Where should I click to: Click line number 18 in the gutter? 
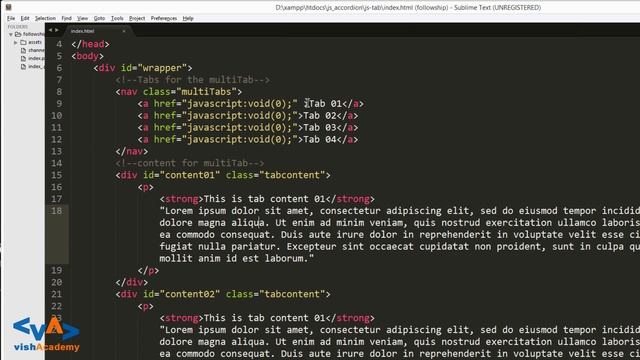(x=57, y=211)
